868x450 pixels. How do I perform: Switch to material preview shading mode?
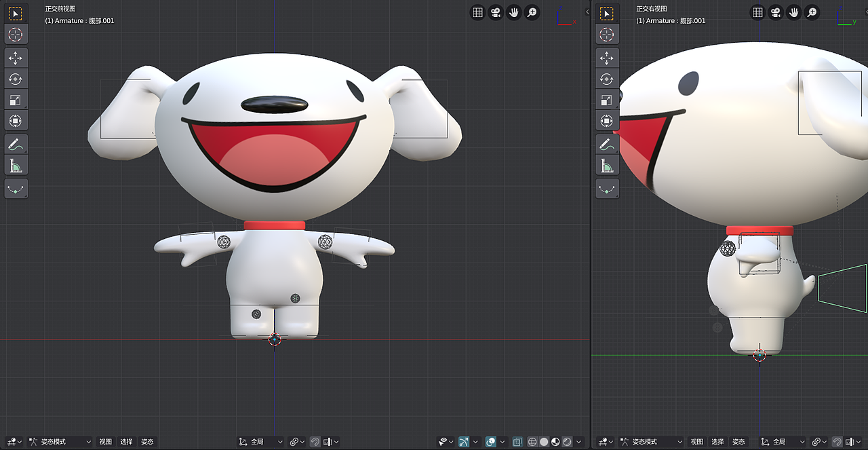555,442
